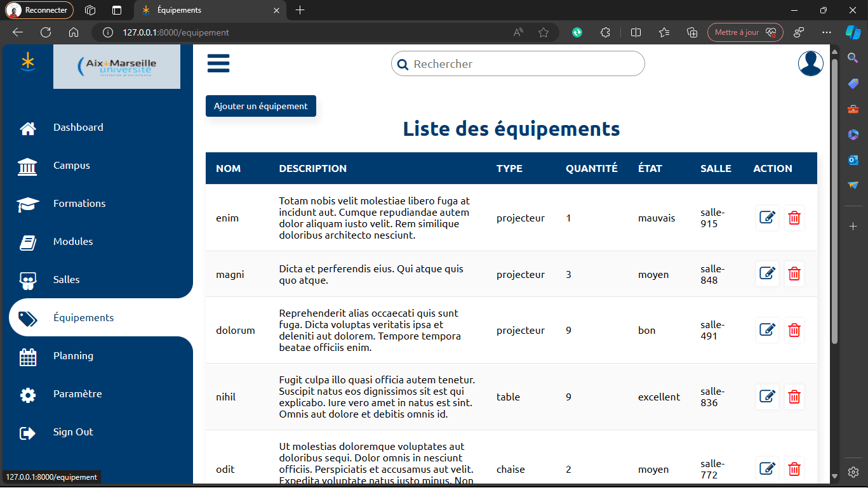The image size is (868, 488).
Task: Open the Outlook icon in Edge sidebar
Action: (x=853, y=160)
